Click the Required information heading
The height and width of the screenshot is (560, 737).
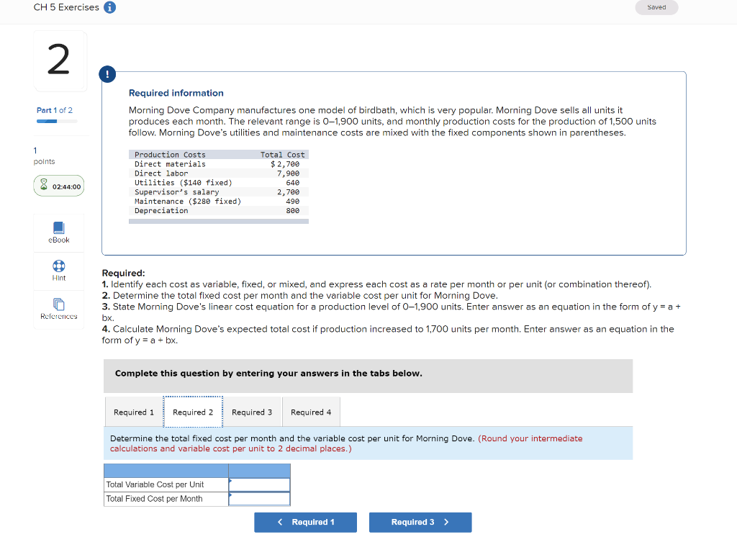tap(176, 93)
